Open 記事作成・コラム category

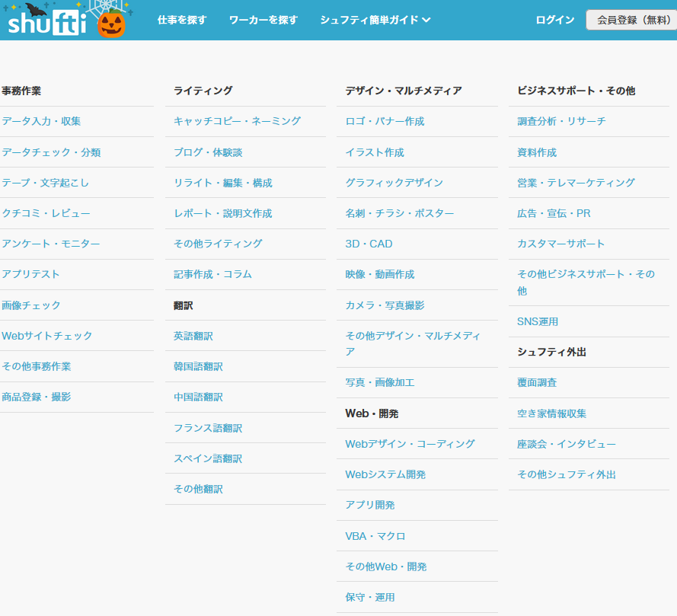pos(212,274)
